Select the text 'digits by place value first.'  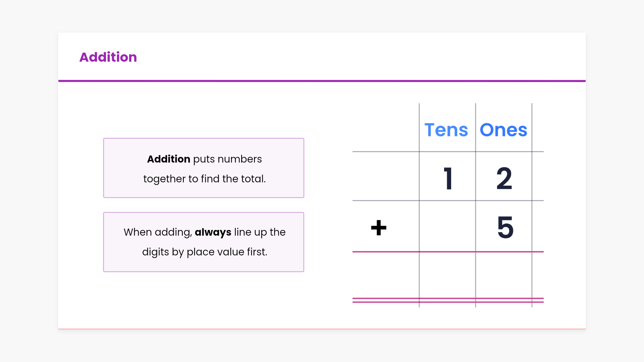point(205,252)
